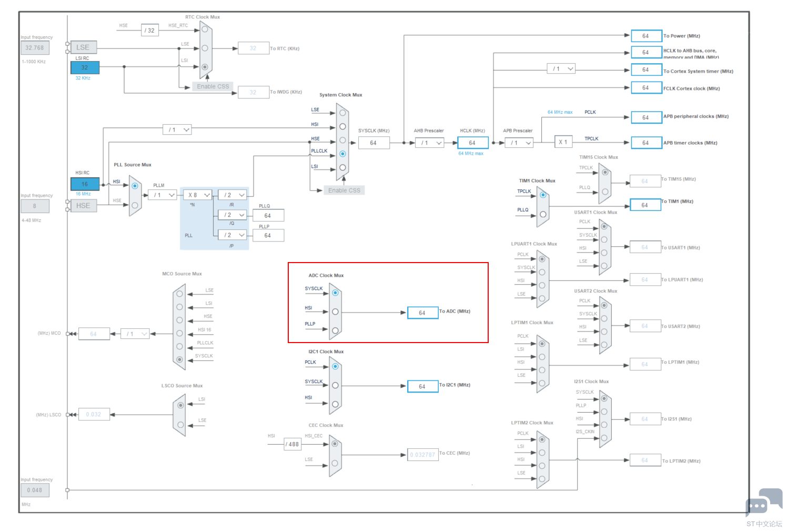Choose HSI in PLL Source Mux

135,186
